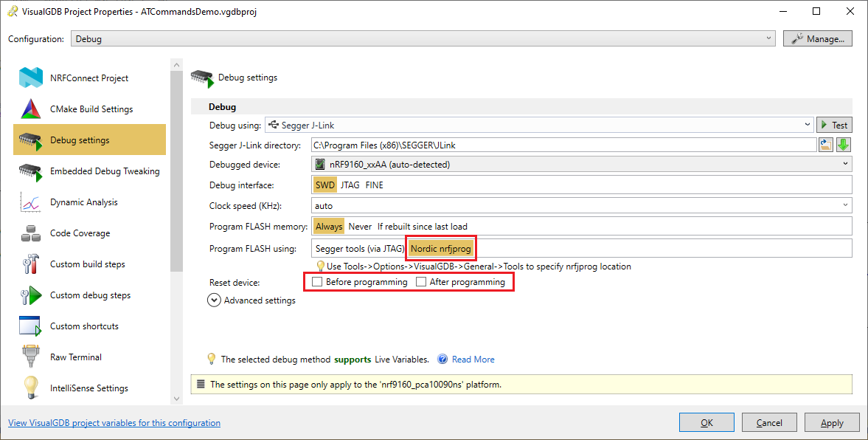This screenshot has height=440, width=868.
Task: Switch to Embedded Debug Tweaking page
Action: (89, 171)
